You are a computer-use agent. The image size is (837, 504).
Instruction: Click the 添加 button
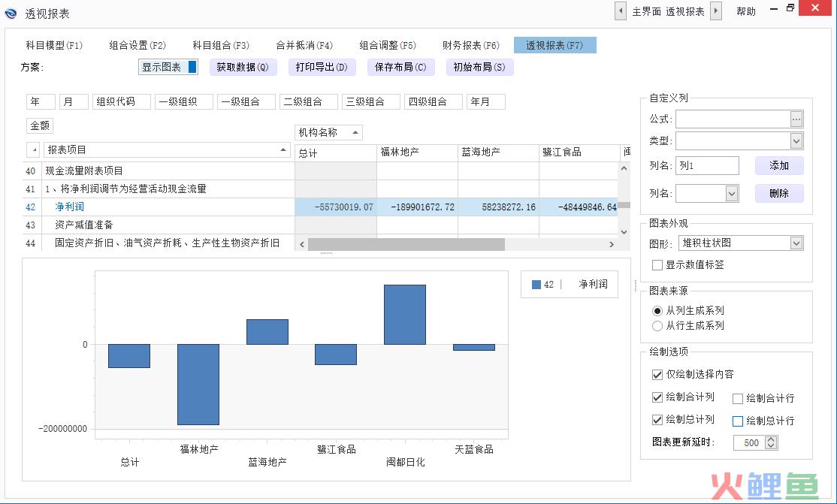tap(779, 165)
